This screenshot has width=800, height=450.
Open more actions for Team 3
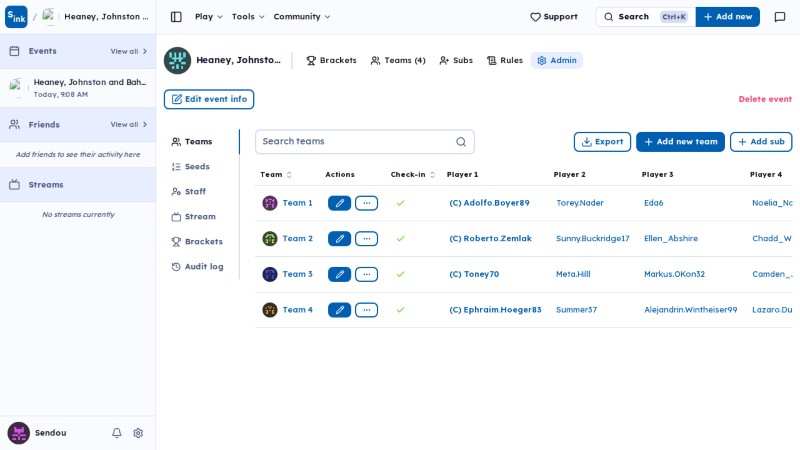366,274
